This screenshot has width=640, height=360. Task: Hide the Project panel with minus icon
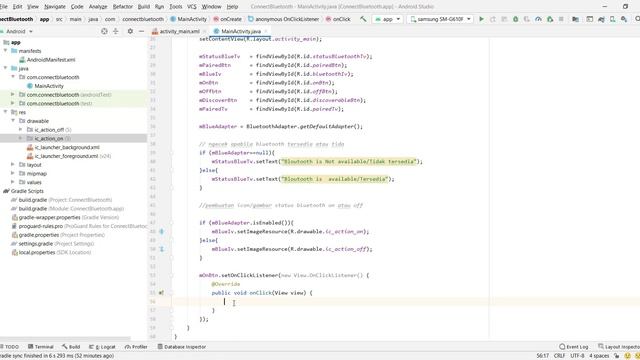[141, 31]
